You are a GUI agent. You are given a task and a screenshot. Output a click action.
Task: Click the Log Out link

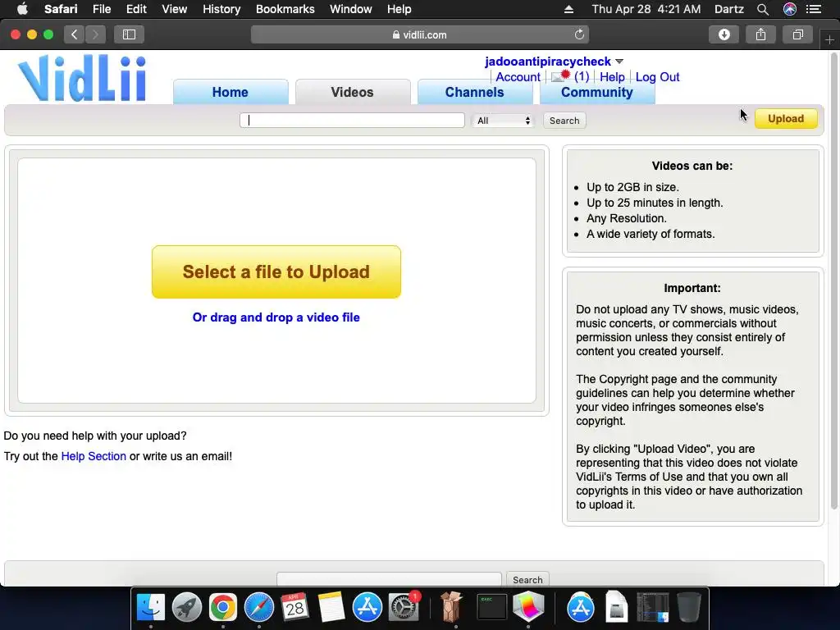pyautogui.click(x=657, y=77)
